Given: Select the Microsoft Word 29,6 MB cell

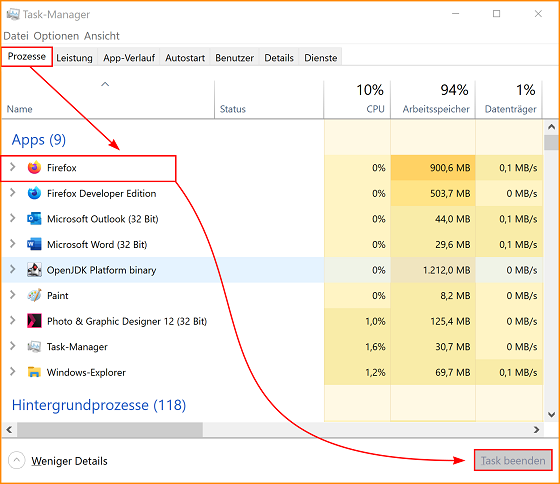Looking at the screenshot, I should pos(433,244).
